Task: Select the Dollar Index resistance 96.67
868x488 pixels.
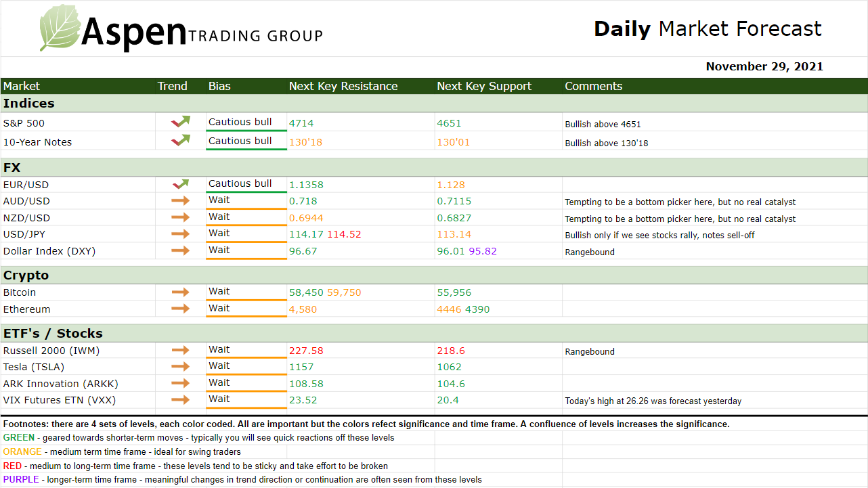Action: [x=303, y=251]
